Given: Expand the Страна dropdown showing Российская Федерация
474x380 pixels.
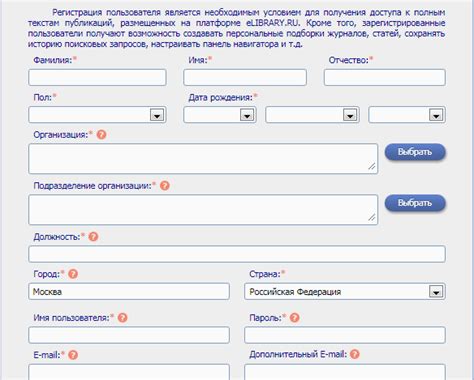Looking at the screenshot, I should [345, 292].
